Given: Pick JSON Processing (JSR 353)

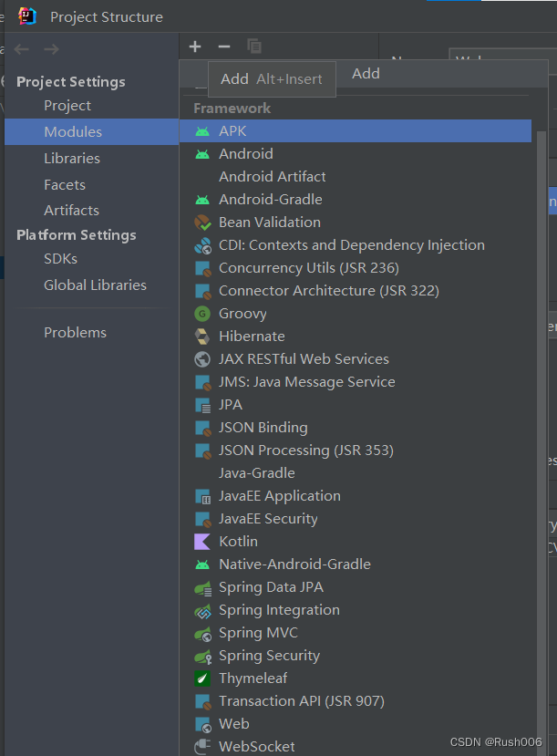Looking at the screenshot, I should (356, 450).
